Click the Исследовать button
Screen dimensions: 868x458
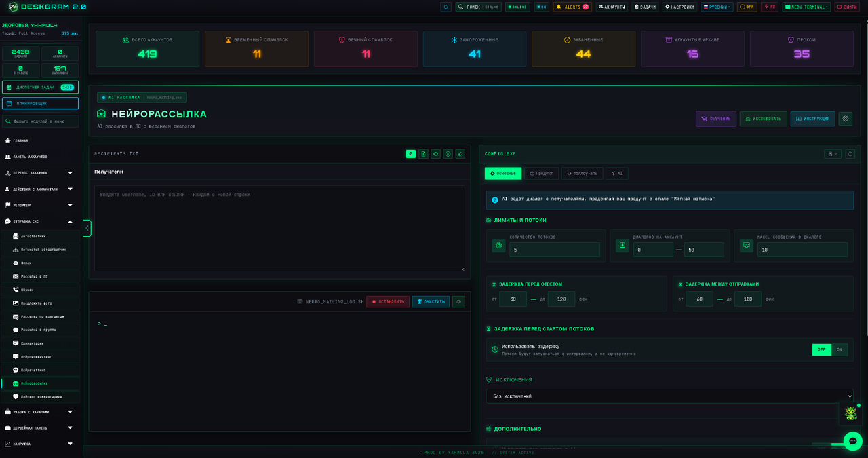[764, 119]
